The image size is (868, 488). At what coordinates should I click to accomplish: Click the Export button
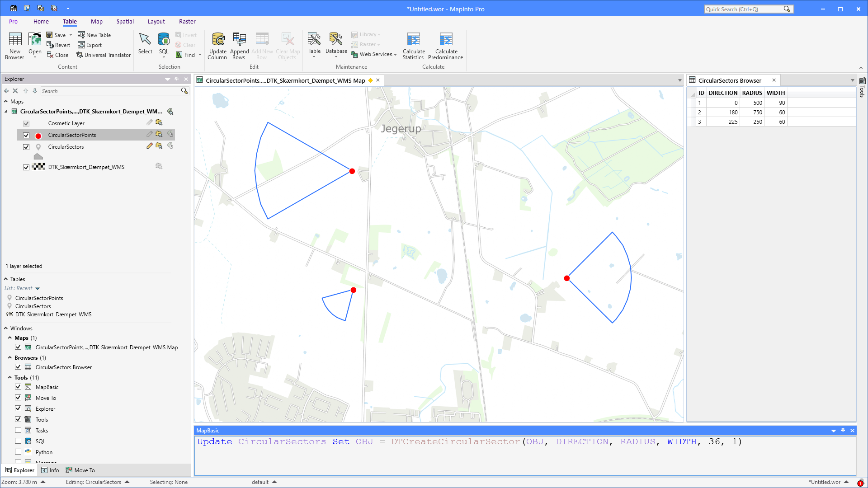coord(90,45)
